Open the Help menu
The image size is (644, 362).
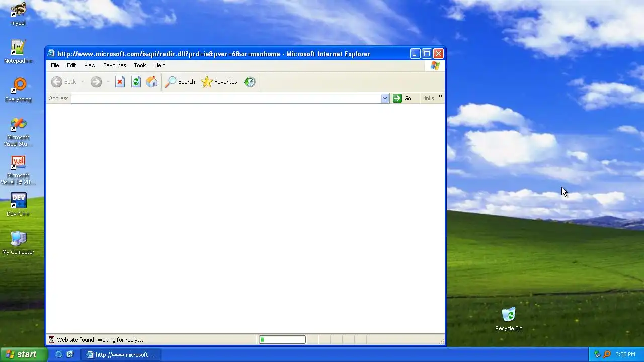pyautogui.click(x=160, y=65)
